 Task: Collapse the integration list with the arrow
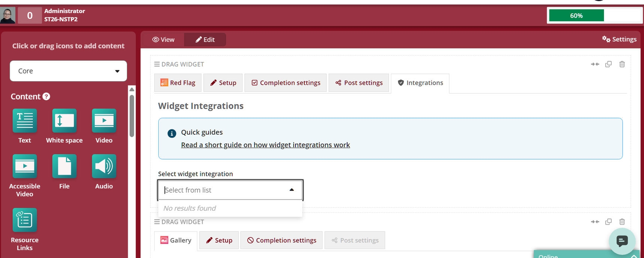tap(292, 190)
